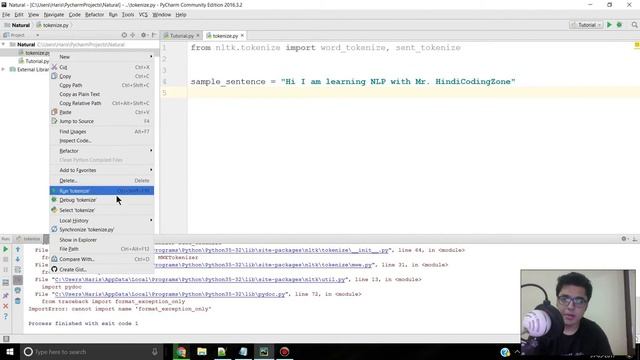The height and width of the screenshot is (360, 640).
Task: Toggle Scroll to End in Run console
Action: point(18,280)
